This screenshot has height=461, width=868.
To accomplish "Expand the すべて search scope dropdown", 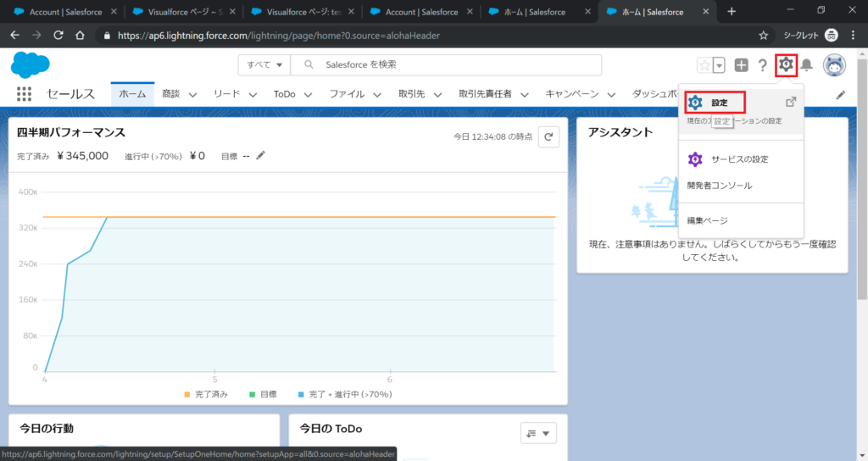I will click(x=264, y=65).
